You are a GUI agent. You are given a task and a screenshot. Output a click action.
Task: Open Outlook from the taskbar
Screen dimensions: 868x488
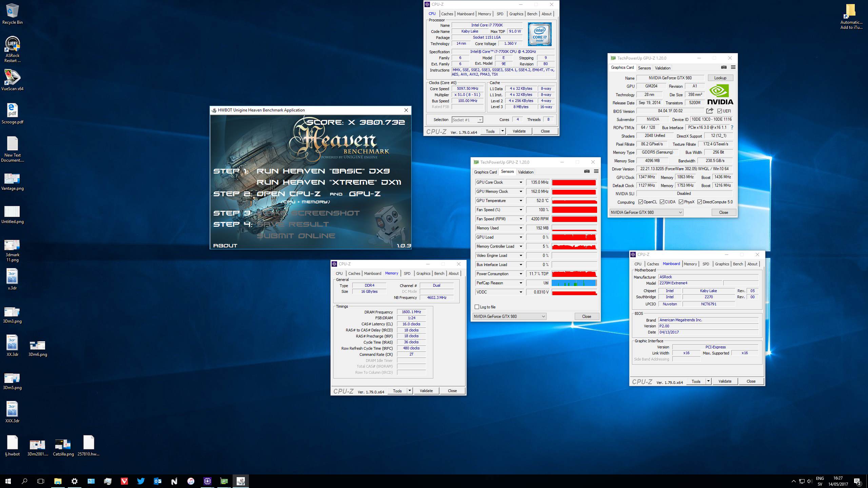tap(158, 481)
